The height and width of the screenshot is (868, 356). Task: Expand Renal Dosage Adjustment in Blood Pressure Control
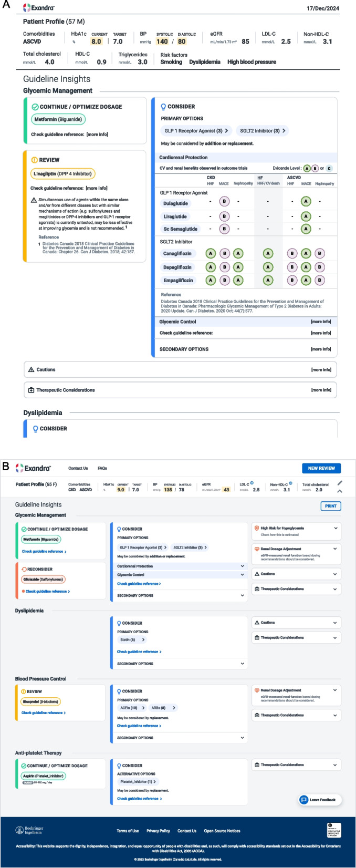pyautogui.click(x=296, y=695)
